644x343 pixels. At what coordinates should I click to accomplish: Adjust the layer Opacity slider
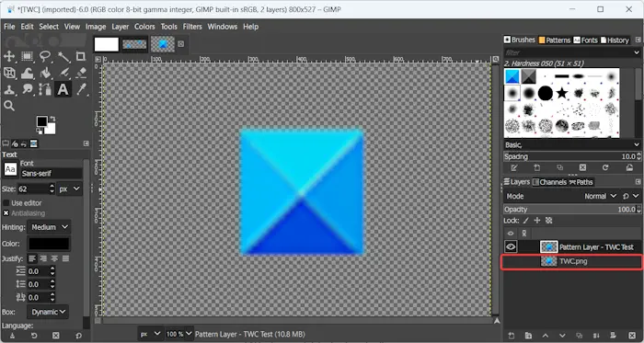[572, 209]
